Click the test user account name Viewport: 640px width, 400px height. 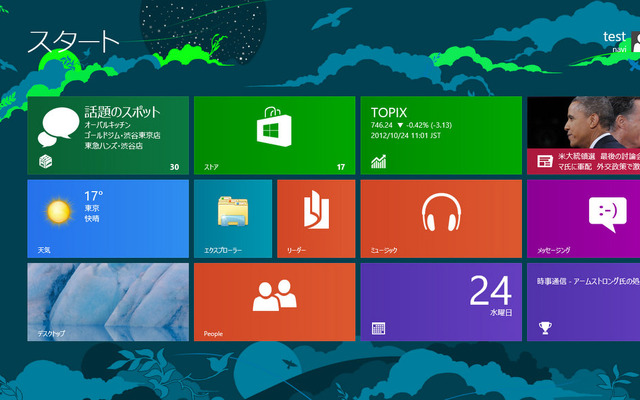click(614, 37)
